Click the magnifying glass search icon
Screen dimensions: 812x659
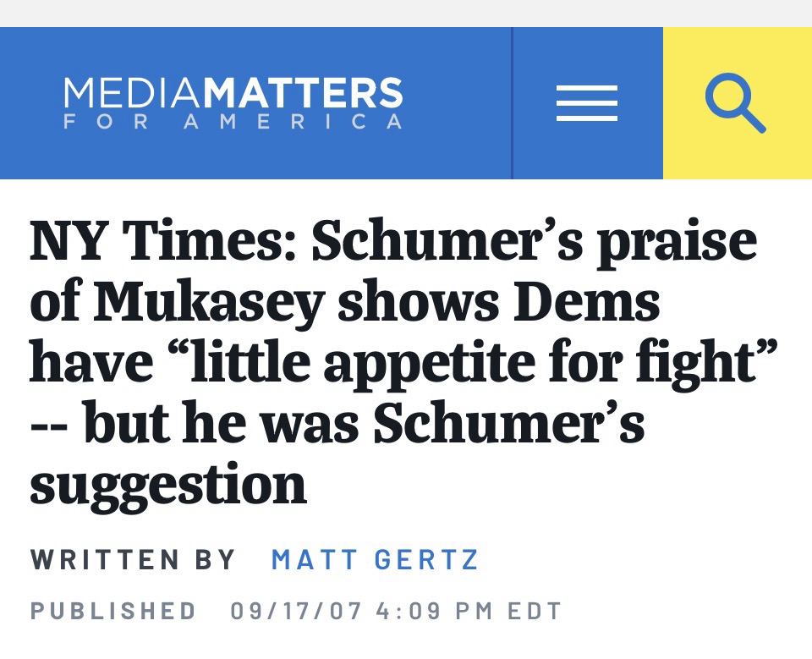click(x=736, y=103)
